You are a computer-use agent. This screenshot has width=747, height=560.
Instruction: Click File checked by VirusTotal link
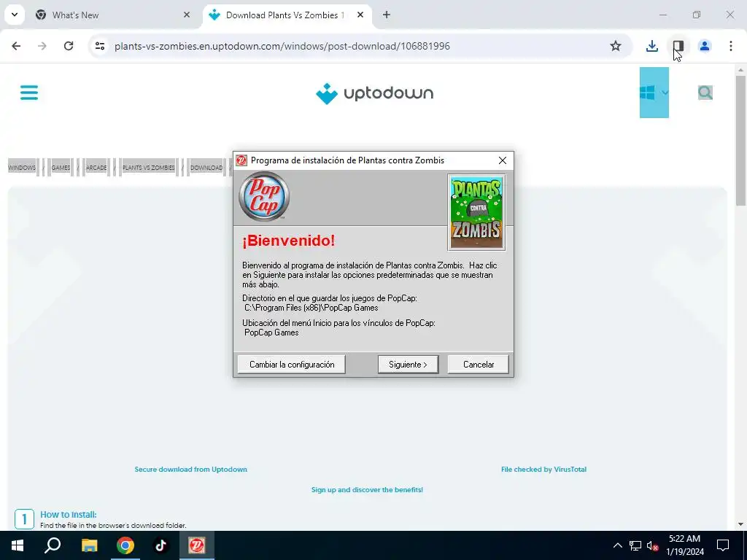tap(543, 470)
